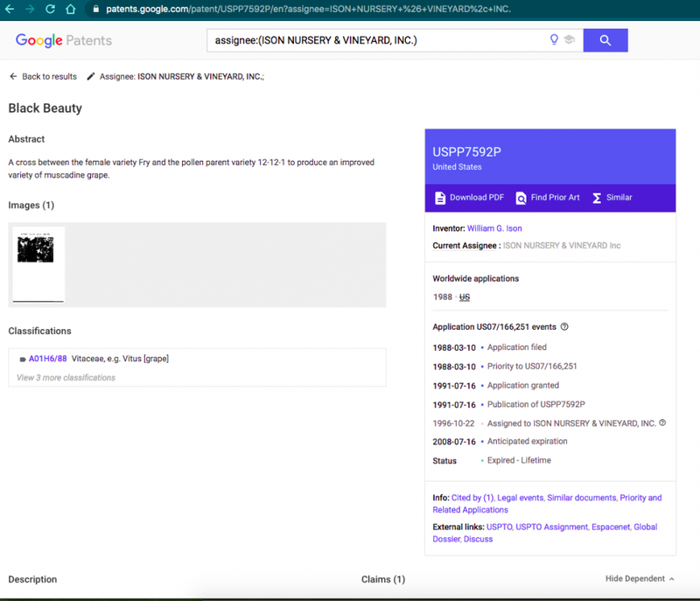Open the patent drawing thumbnail
The width and height of the screenshot is (700, 601).
[x=38, y=264]
